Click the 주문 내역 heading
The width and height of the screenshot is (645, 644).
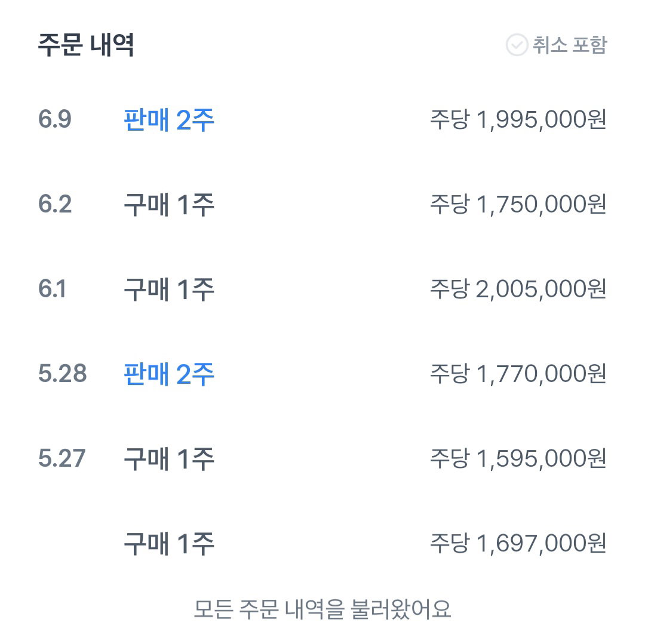[86, 44]
